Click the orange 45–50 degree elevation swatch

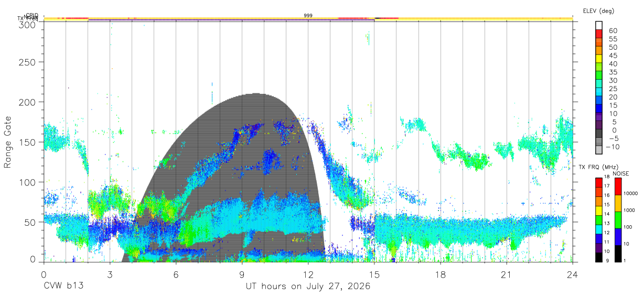click(x=599, y=51)
